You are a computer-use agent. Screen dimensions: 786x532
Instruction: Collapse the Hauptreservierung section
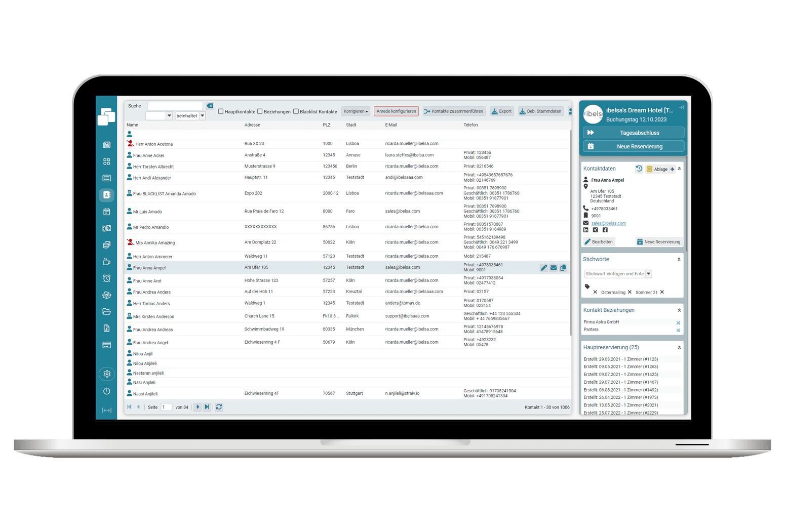click(679, 348)
